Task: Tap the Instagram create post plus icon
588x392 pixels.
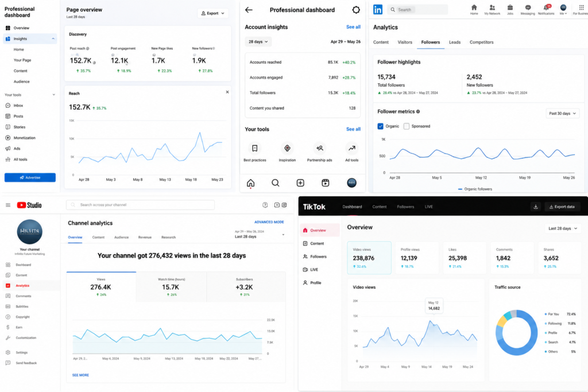Action: pos(300,183)
